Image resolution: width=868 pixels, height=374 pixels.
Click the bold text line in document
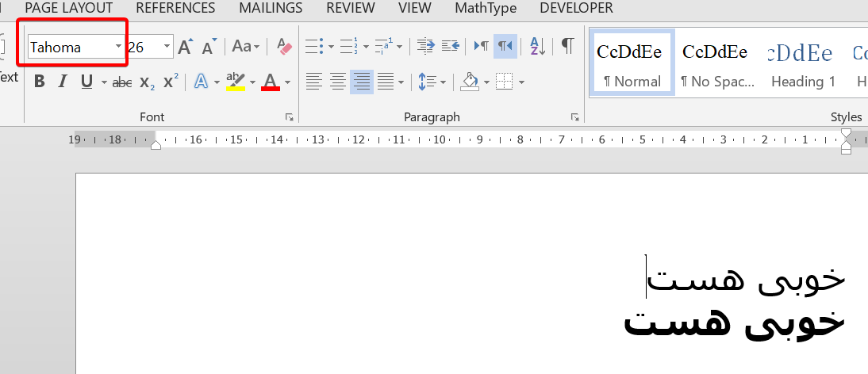point(734,324)
